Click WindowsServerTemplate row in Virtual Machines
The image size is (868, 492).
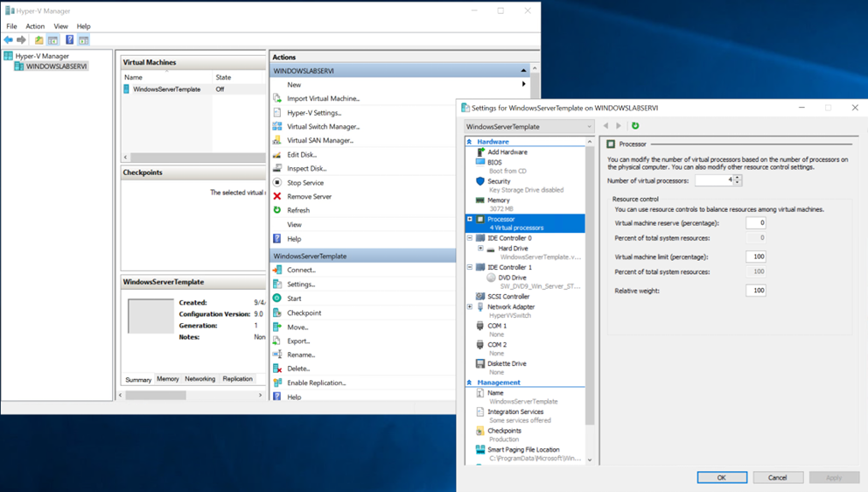point(193,89)
